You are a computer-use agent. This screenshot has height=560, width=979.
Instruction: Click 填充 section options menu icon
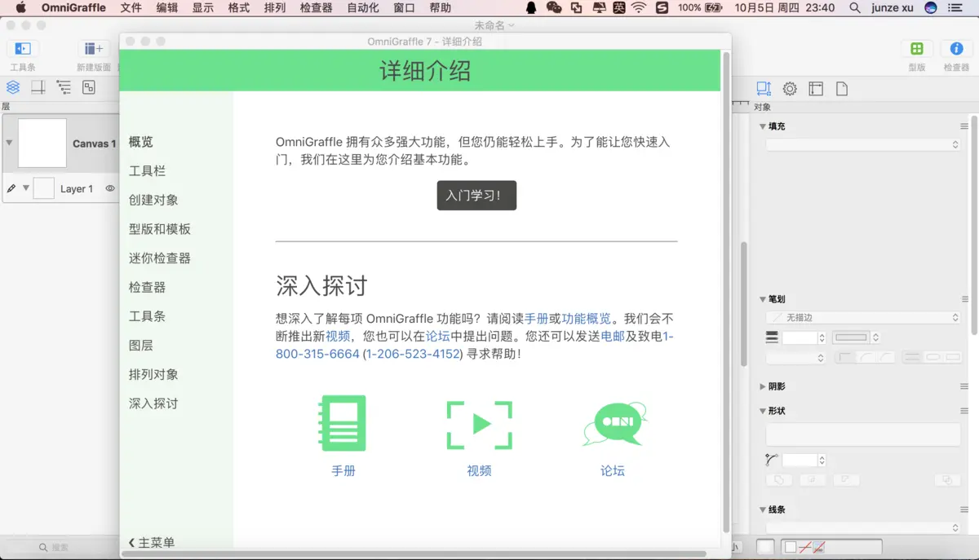pos(964,126)
